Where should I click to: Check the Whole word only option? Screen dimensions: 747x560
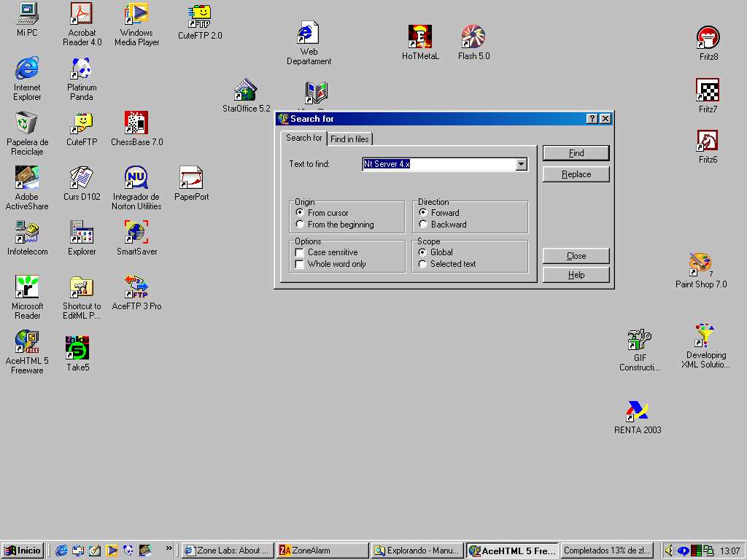click(x=300, y=264)
